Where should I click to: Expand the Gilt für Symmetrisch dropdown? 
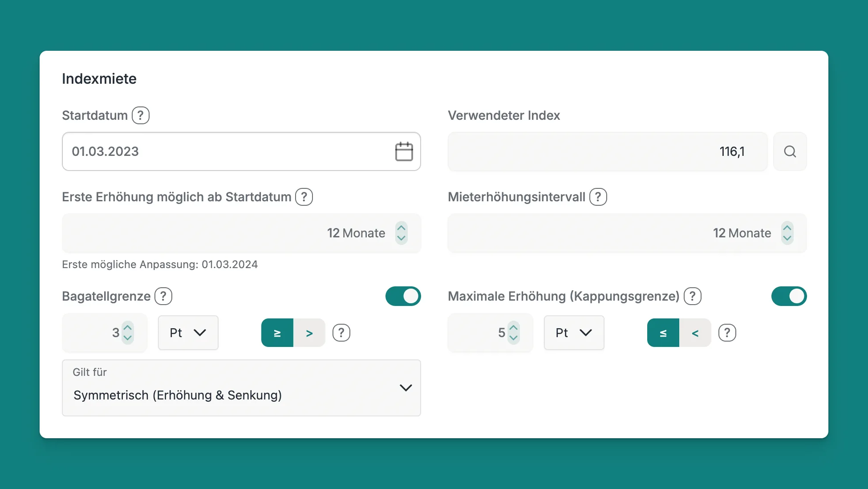click(241, 388)
